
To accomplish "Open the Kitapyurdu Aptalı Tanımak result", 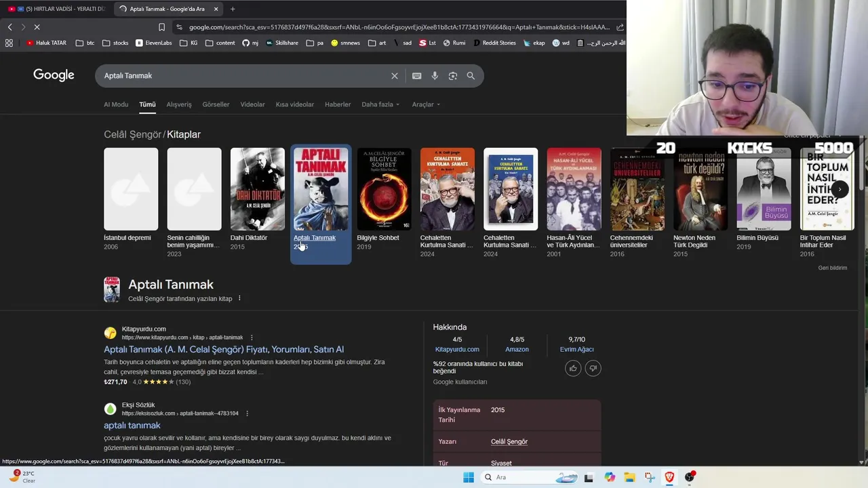I will [x=224, y=349].
